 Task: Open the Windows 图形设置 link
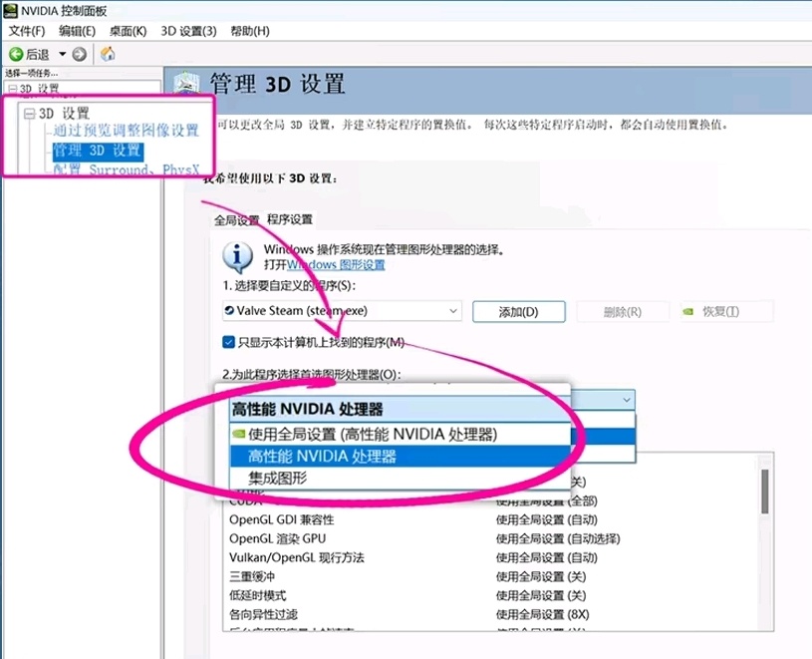[336, 265]
